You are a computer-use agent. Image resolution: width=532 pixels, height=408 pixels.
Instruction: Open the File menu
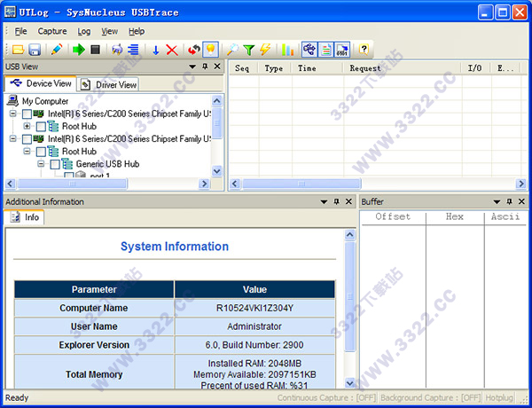pyautogui.click(x=20, y=31)
